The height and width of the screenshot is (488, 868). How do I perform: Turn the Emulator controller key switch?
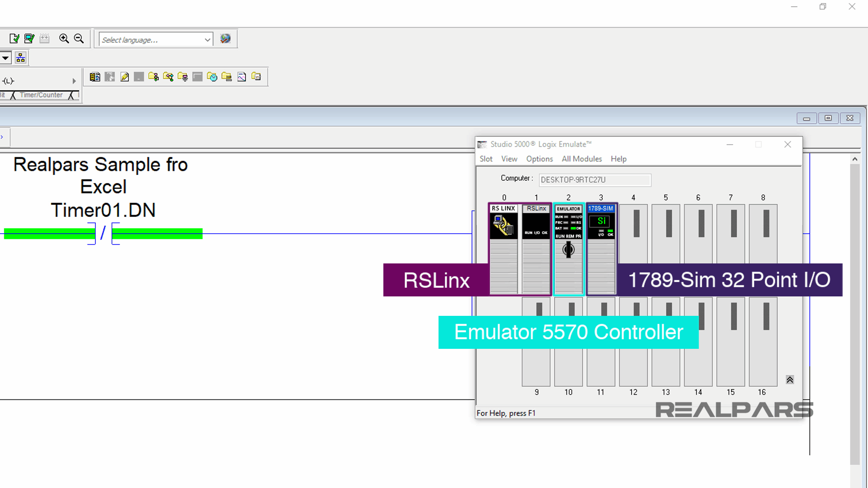click(x=568, y=250)
